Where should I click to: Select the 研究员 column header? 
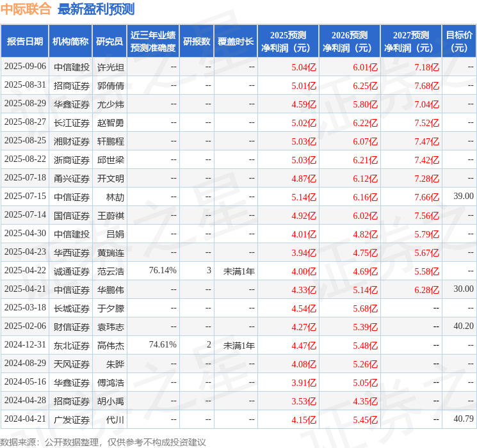click(x=109, y=42)
